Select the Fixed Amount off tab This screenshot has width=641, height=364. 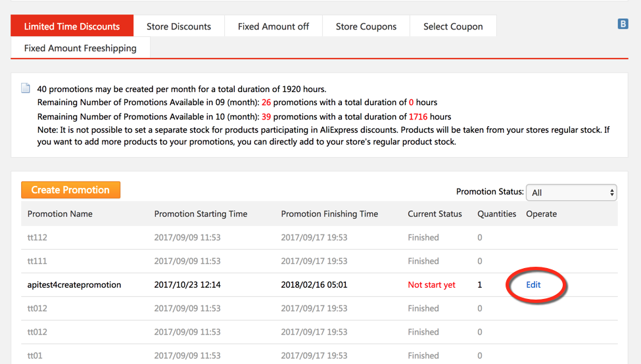pos(273,27)
